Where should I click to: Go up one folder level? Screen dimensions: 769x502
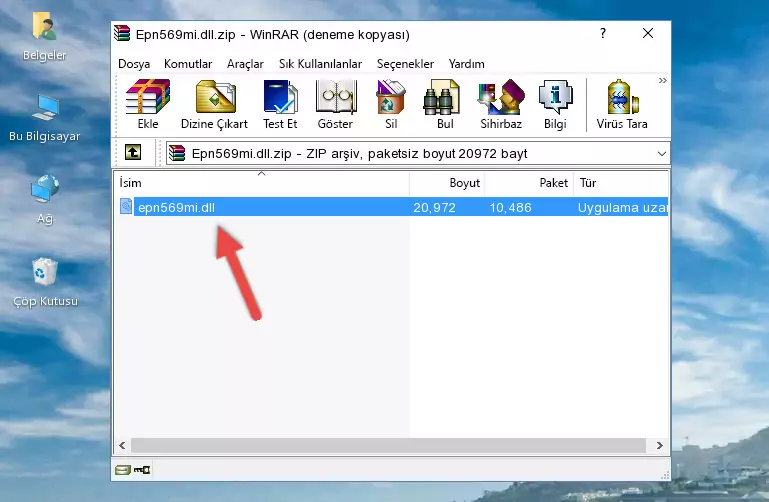pos(133,152)
